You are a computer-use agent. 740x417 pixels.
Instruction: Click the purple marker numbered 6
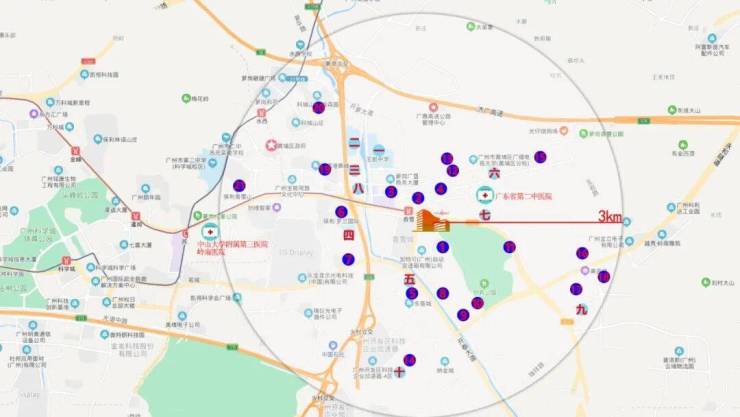click(x=341, y=211)
